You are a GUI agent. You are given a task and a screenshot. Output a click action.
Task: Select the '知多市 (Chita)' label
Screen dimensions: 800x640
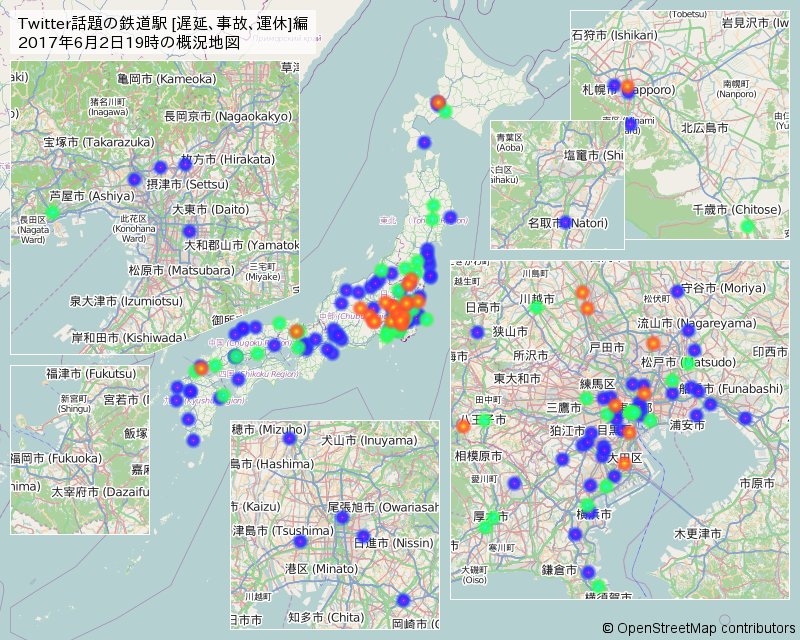pyautogui.click(x=326, y=618)
